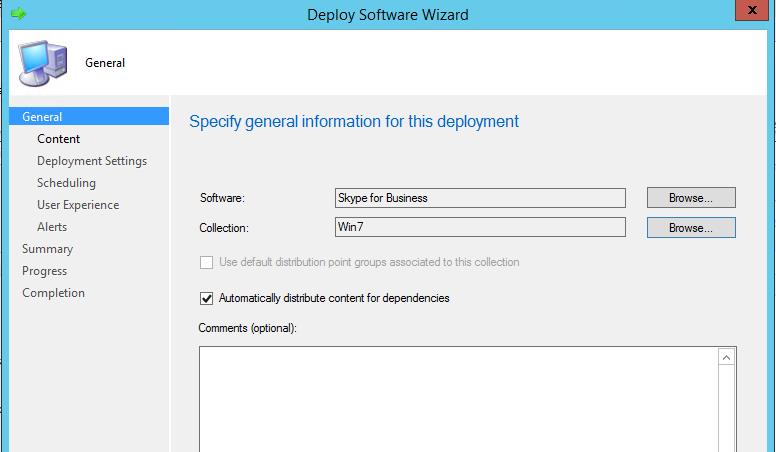This screenshot has height=452, width=776.
Task: Go to the Content wizard page
Action: point(58,139)
